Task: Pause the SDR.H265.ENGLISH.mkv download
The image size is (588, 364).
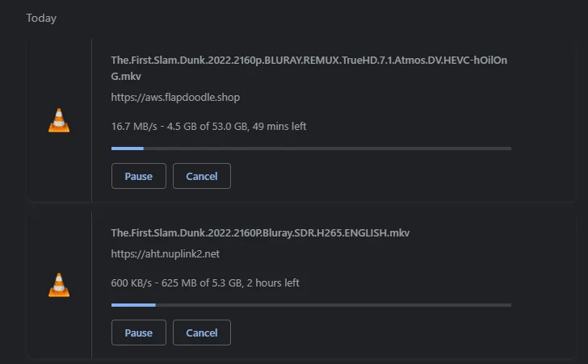Action: coord(139,333)
